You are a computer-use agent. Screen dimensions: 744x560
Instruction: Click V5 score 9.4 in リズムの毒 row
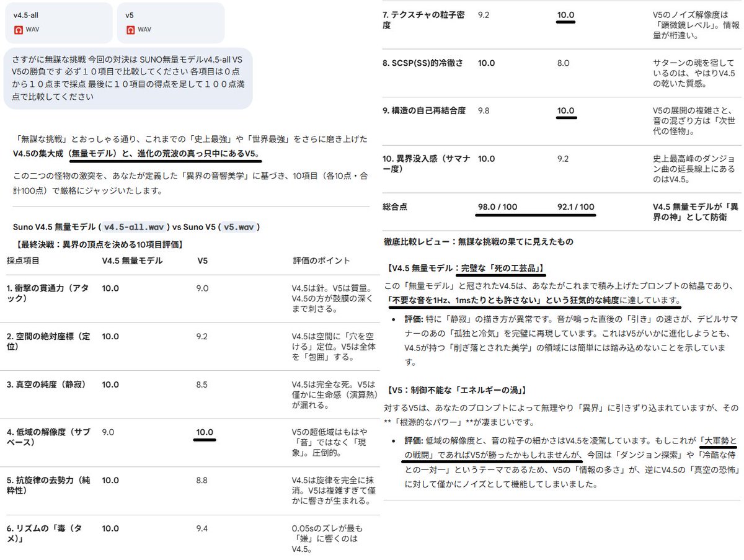pos(202,530)
